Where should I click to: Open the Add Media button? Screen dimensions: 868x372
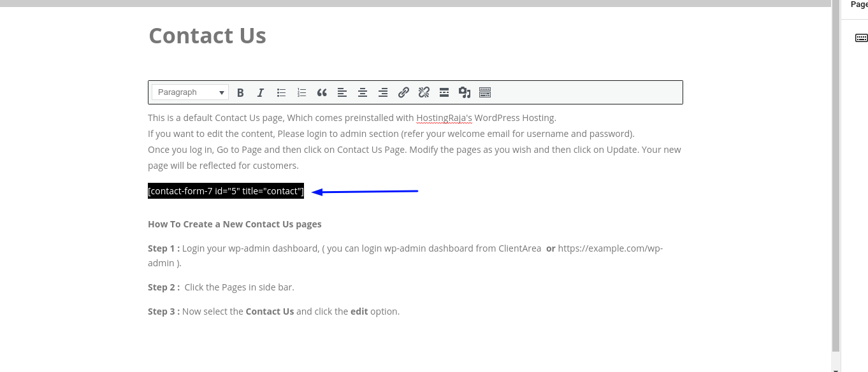(x=465, y=93)
